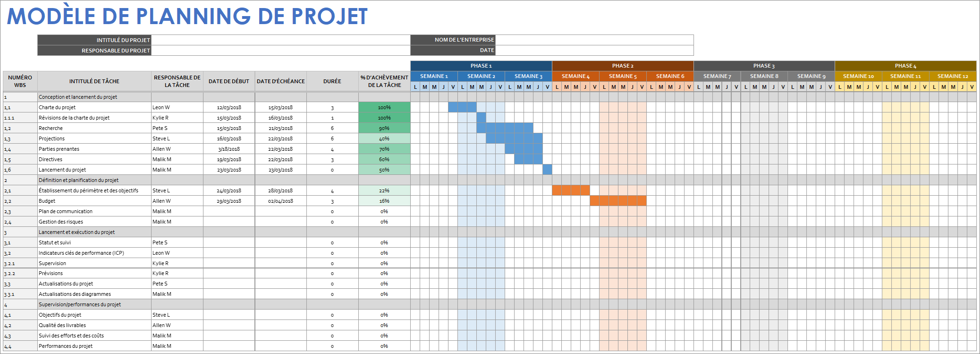Click the 100% completion cell for Charte du projet
Image resolution: width=980 pixels, height=354 pixels.
pos(384,107)
